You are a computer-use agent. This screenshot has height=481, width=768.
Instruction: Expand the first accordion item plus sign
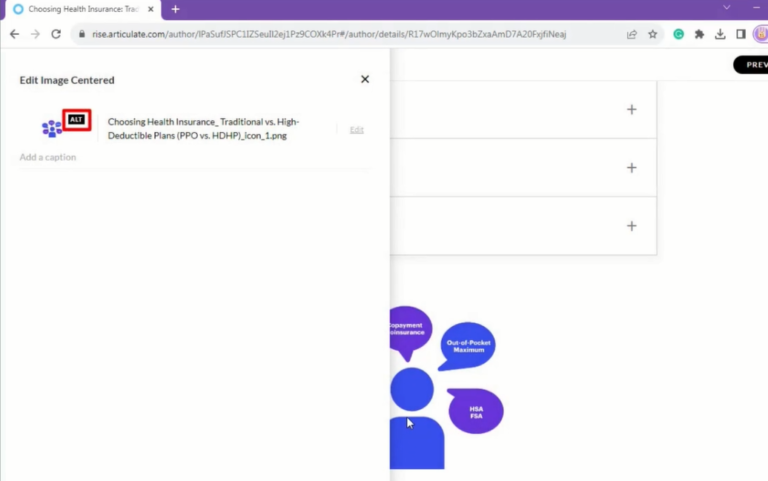coord(631,109)
